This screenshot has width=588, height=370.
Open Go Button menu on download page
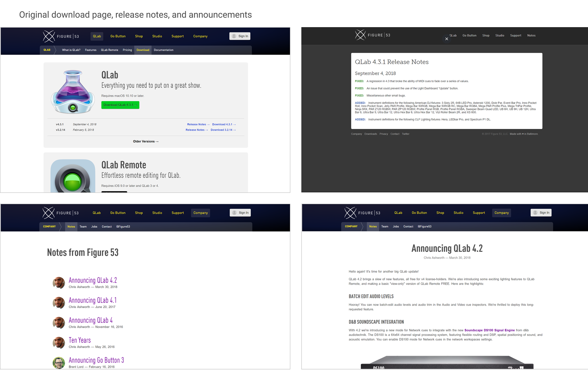coord(118,36)
